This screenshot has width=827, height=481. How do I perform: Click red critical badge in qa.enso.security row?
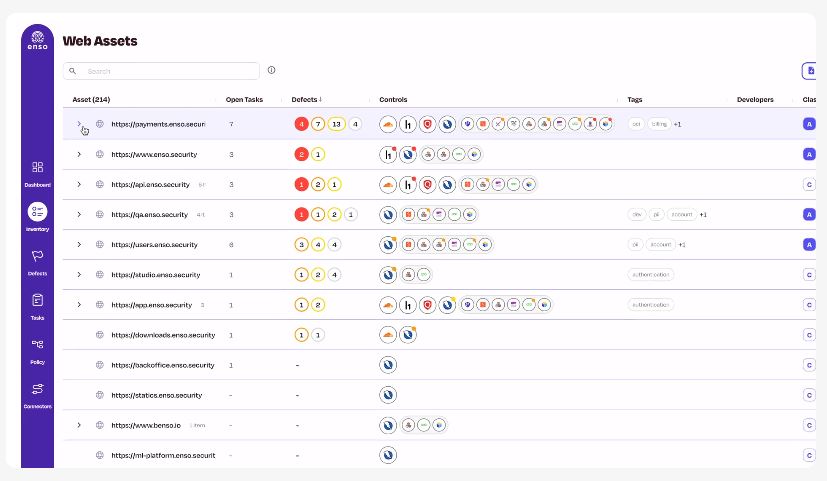click(x=301, y=214)
